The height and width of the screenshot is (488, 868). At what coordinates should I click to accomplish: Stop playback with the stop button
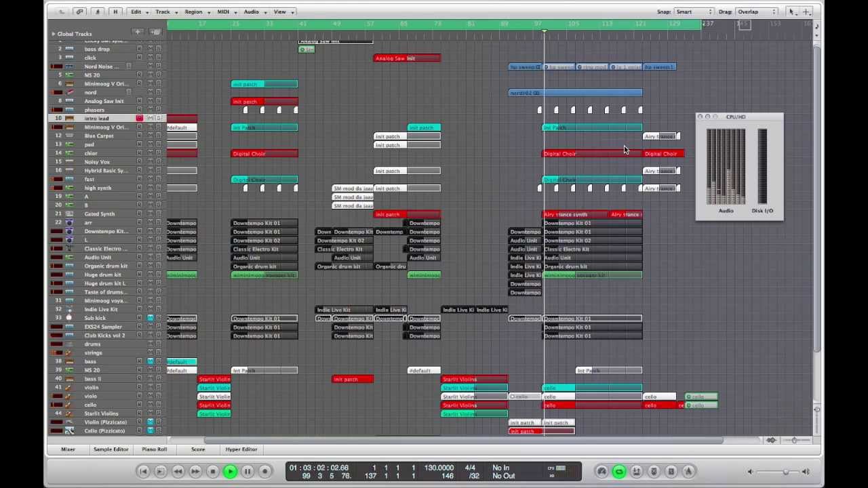pyautogui.click(x=212, y=471)
